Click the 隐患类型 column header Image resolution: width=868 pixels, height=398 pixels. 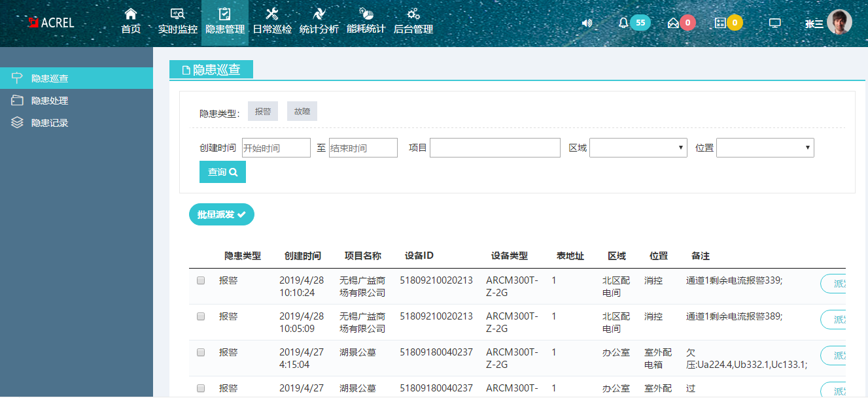click(243, 256)
